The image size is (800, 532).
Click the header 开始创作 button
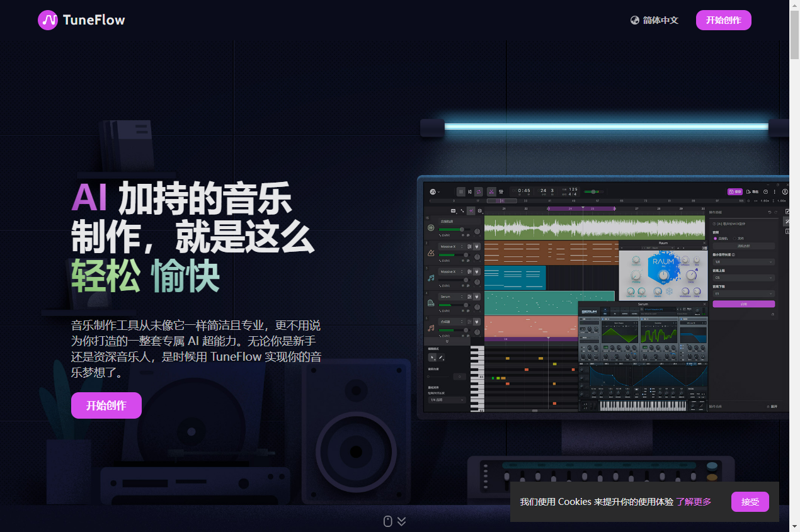coord(723,20)
